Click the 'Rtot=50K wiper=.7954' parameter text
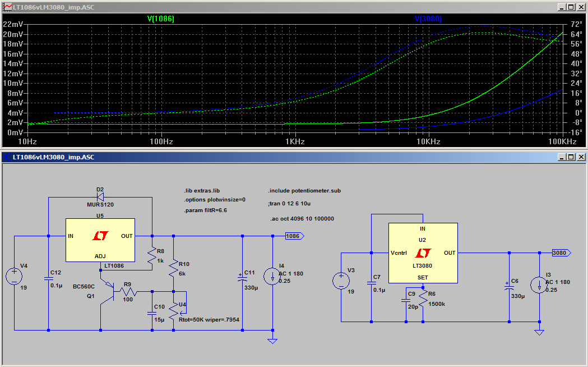This screenshot has width=588, height=367. (209, 320)
